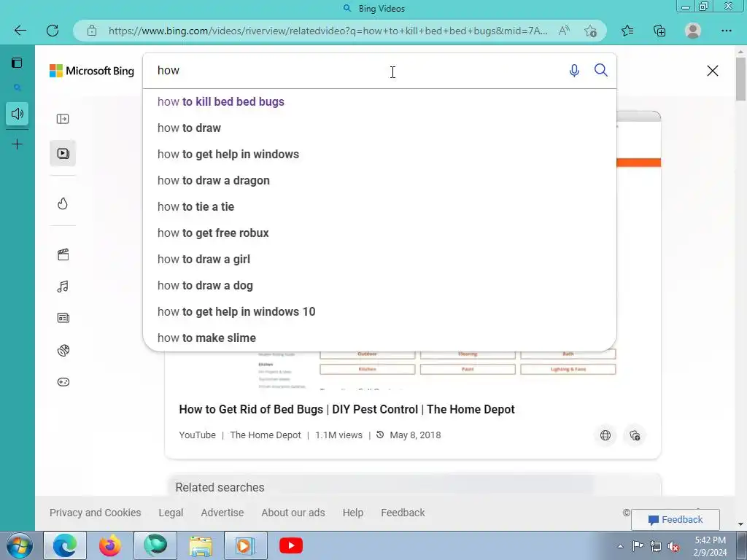Image resolution: width=747 pixels, height=560 pixels.
Task: Click the browser Back arrow
Action: 20,31
